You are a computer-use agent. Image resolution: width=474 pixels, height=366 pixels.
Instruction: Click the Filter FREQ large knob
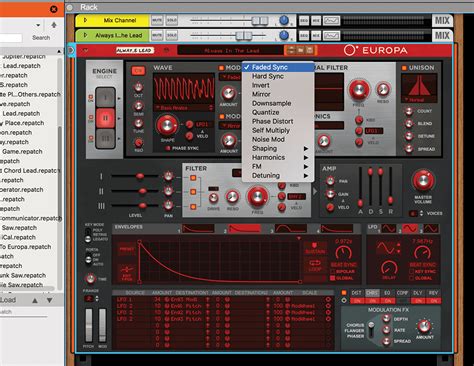[x=257, y=196]
